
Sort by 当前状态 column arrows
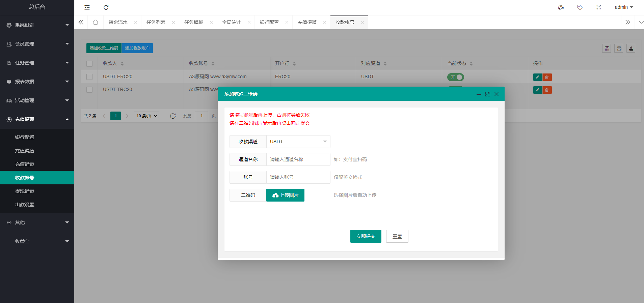pyautogui.click(x=471, y=64)
